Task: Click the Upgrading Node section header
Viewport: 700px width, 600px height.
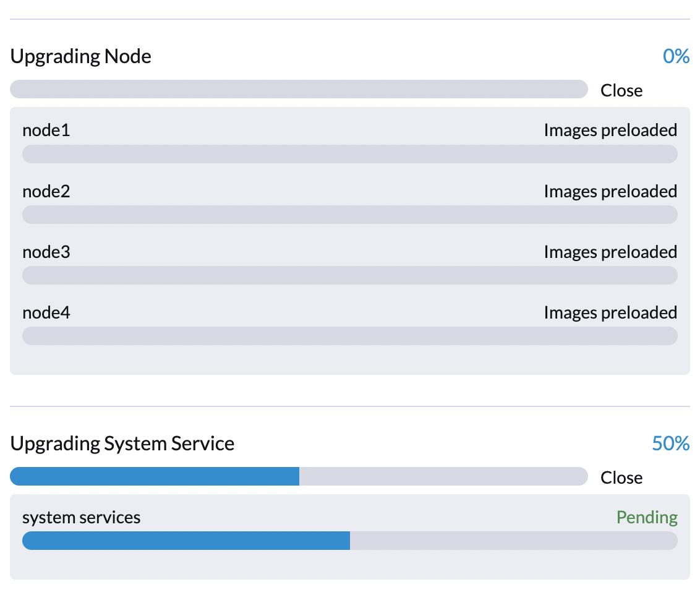Action: [80, 56]
